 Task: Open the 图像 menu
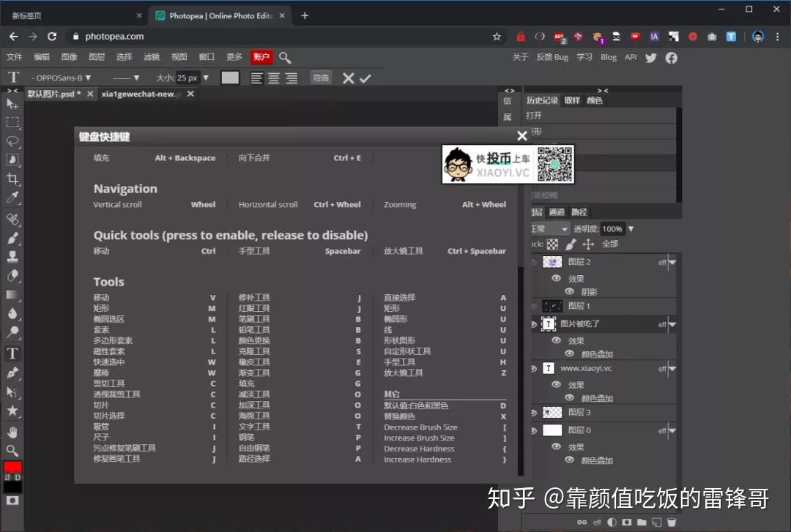(x=69, y=57)
